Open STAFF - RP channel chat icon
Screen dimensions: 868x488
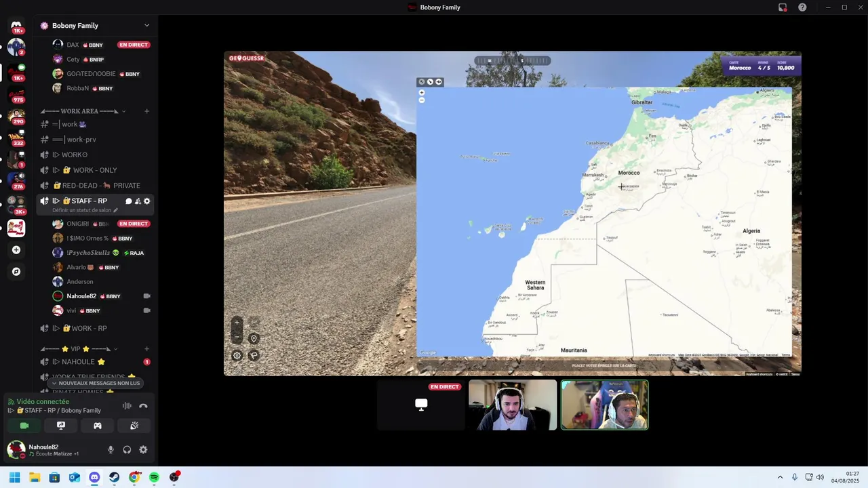pyautogui.click(x=129, y=201)
